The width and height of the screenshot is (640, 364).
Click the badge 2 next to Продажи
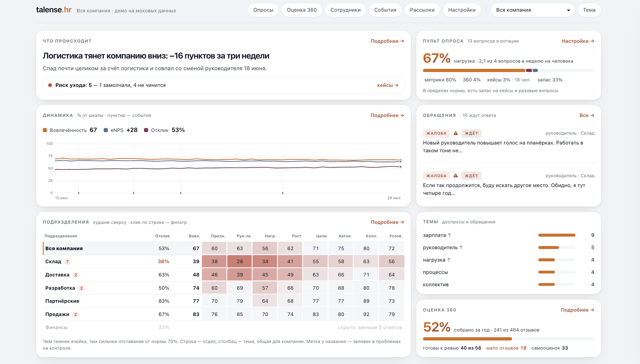(76, 314)
